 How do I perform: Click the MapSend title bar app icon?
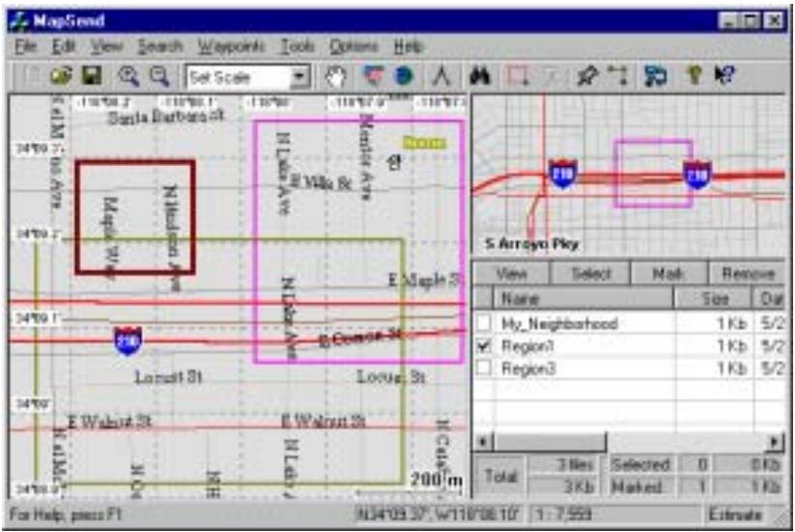21,21
